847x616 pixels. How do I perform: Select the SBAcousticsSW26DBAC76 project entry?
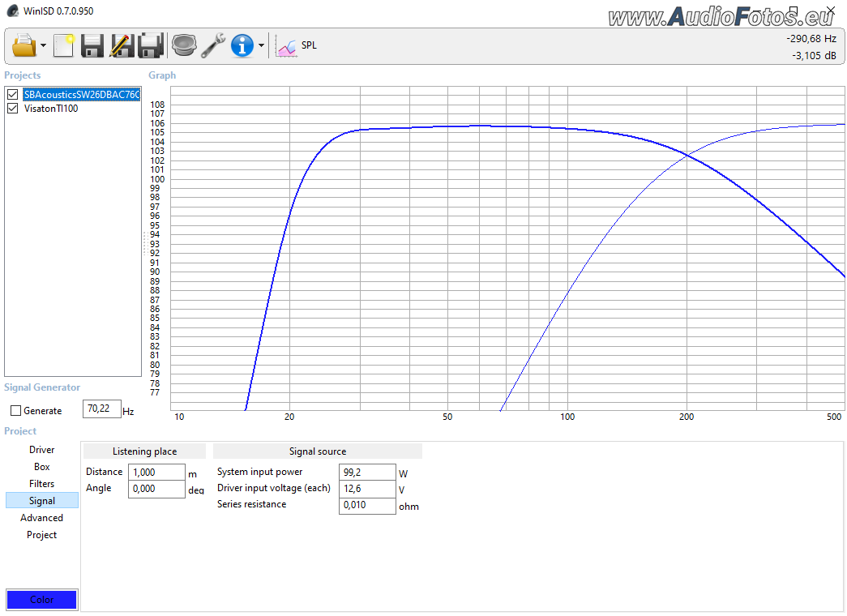click(x=82, y=95)
